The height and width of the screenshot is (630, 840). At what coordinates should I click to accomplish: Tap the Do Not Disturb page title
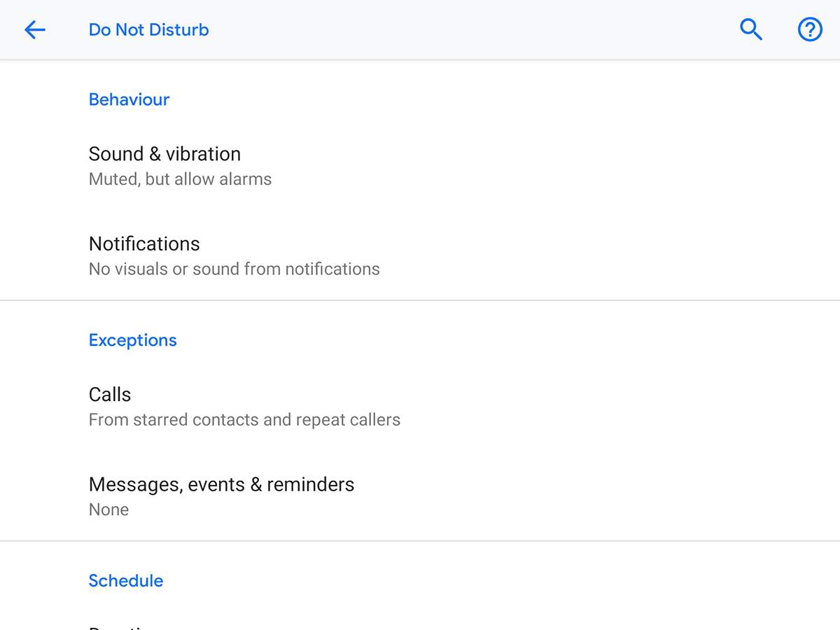pos(148,30)
